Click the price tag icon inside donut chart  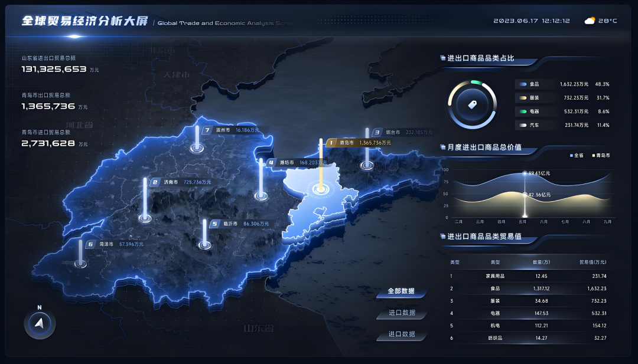tap(472, 105)
